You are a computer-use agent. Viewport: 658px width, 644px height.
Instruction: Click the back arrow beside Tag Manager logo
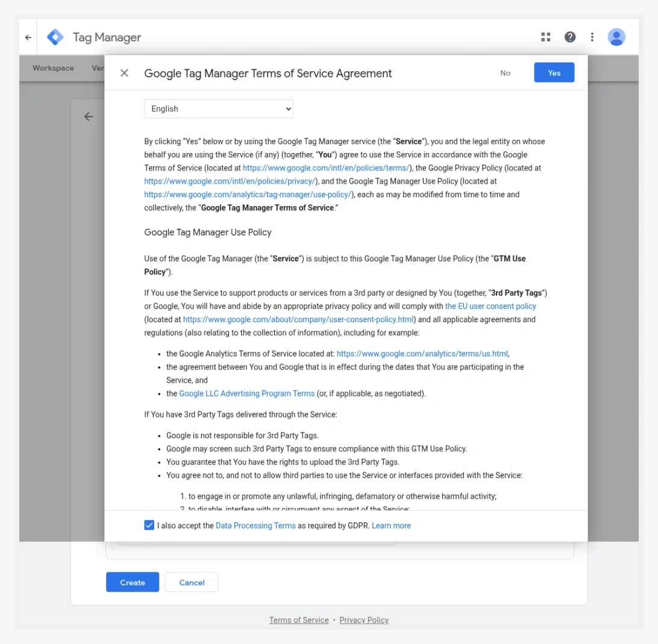[28, 37]
